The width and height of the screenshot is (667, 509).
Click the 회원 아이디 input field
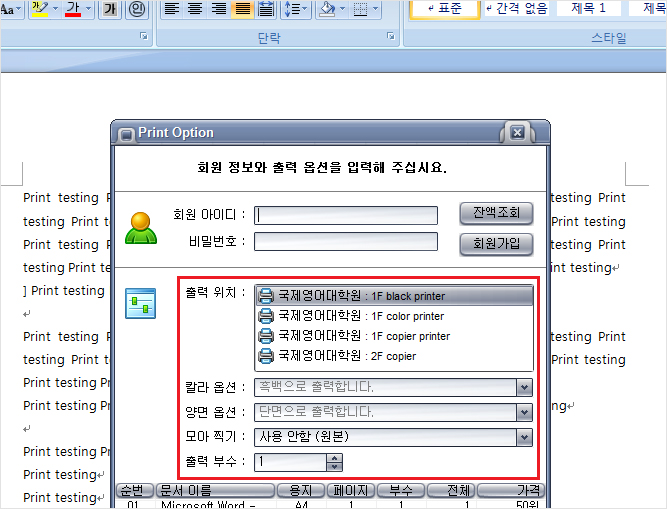pyautogui.click(x=346, y=215)
